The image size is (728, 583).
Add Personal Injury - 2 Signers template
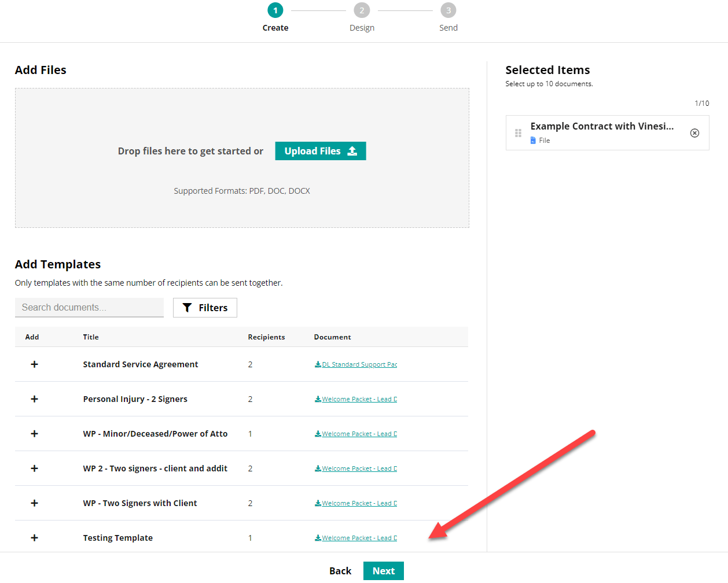pos(34,399)
